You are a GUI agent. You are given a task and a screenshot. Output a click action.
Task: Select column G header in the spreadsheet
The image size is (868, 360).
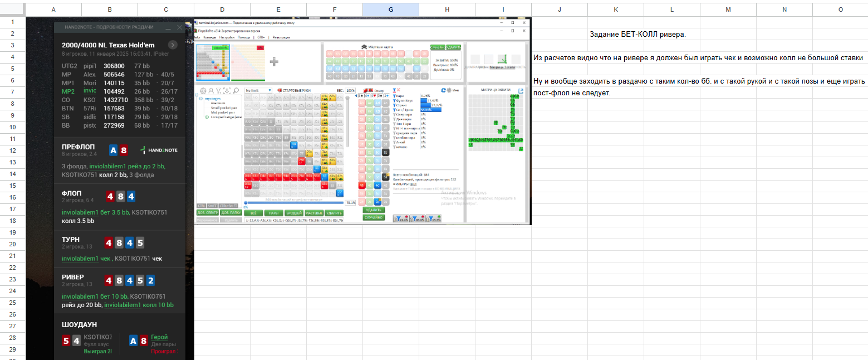point(390,9)
